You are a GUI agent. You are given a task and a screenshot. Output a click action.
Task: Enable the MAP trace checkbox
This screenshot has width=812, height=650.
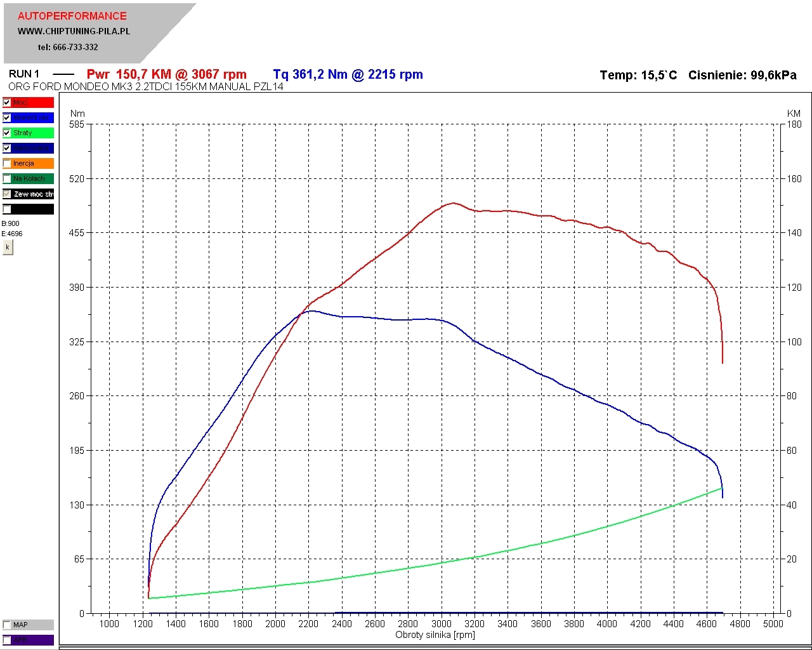7,625
